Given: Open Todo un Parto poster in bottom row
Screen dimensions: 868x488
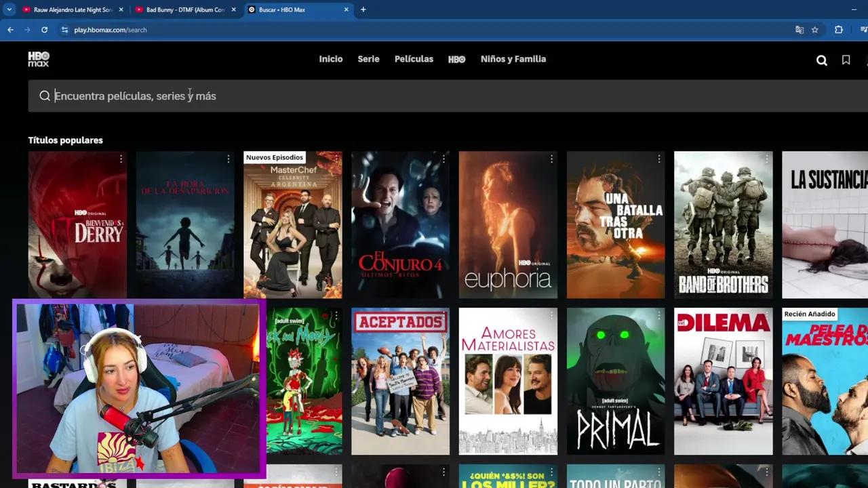Looking at the screenshot, I should (616, 476).
